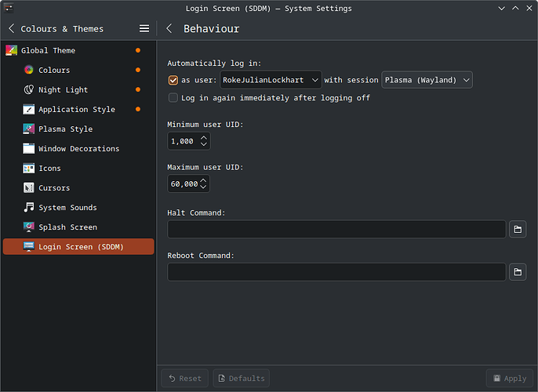Open System Sounds settings
The height and width of the screenshot is (392, 538).
tap(78, 208)
